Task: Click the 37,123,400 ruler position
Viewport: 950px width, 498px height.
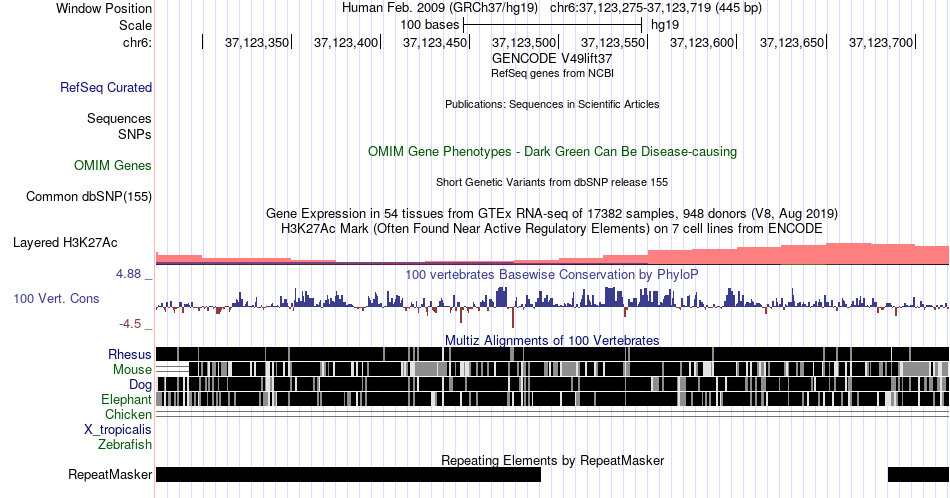Action: pyautogui.click(x=346, y=43)
